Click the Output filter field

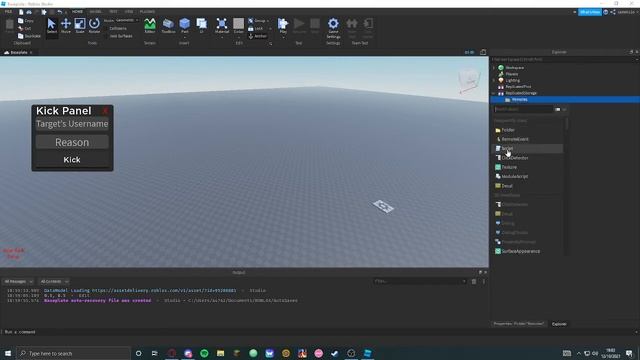pos(420,281)
